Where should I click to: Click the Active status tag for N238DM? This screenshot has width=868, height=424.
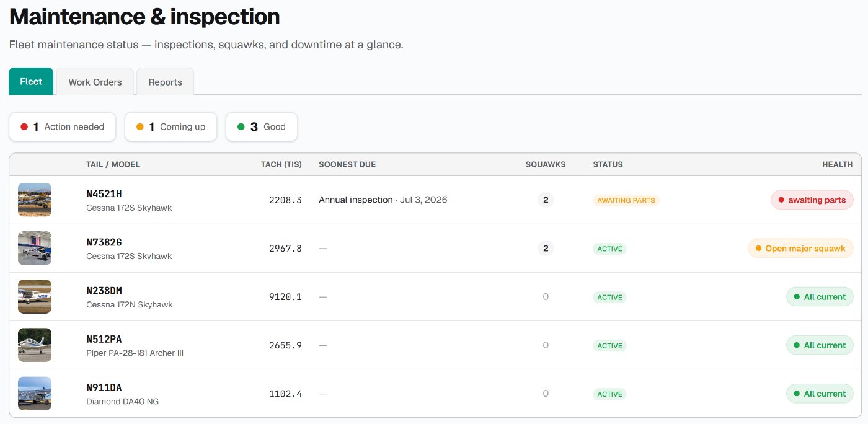click(x=610, y=297)
